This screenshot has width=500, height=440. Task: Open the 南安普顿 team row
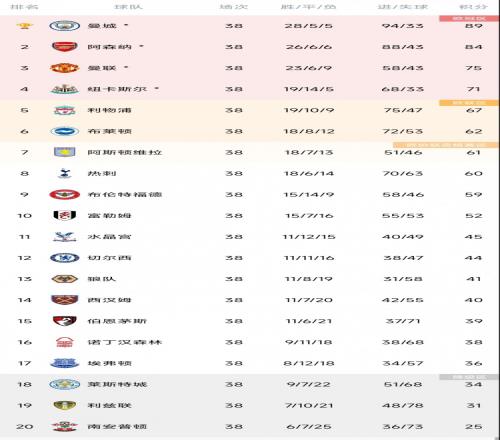coord(250,427)
